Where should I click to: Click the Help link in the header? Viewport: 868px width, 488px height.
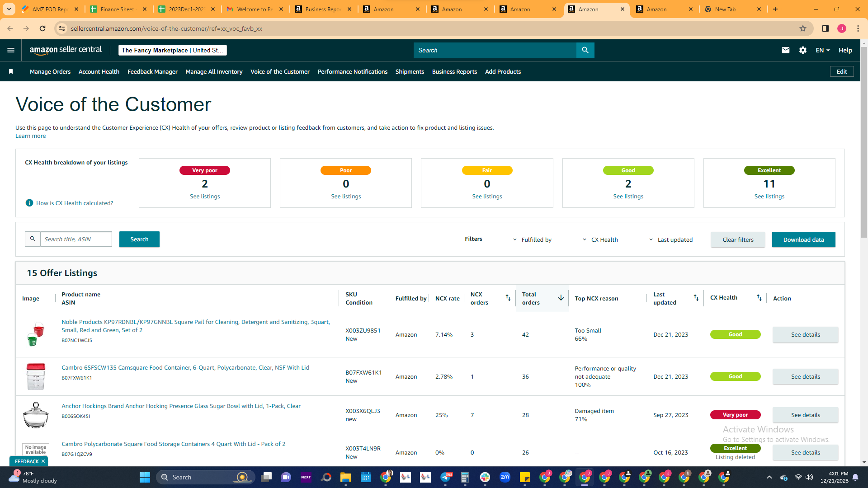point(845,50)
